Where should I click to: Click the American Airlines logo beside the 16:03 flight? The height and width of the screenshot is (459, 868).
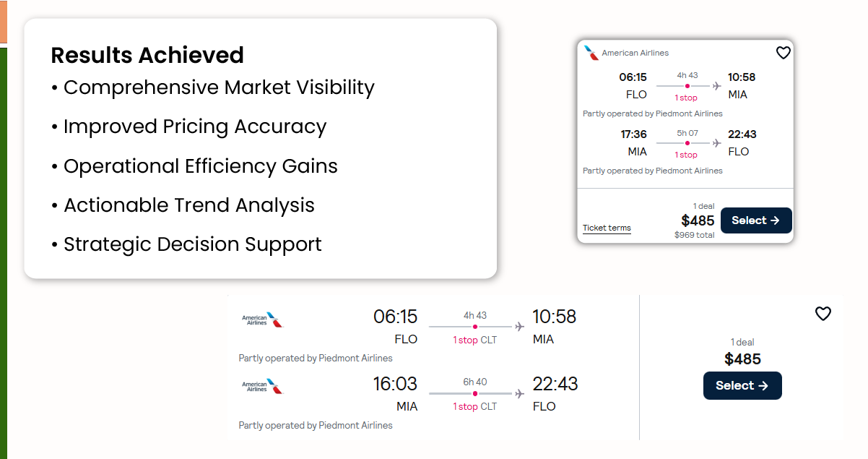pyautogui.click(x=263, y=386)
